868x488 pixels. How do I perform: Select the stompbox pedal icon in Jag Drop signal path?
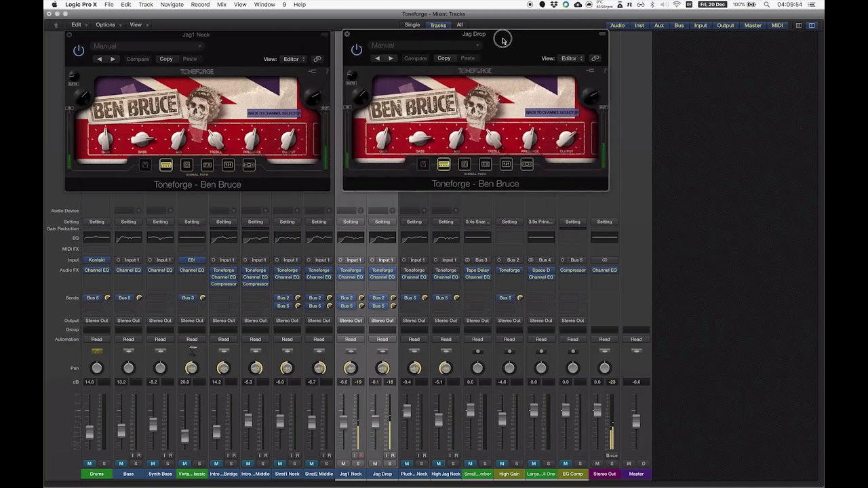[x=423, y=164]
